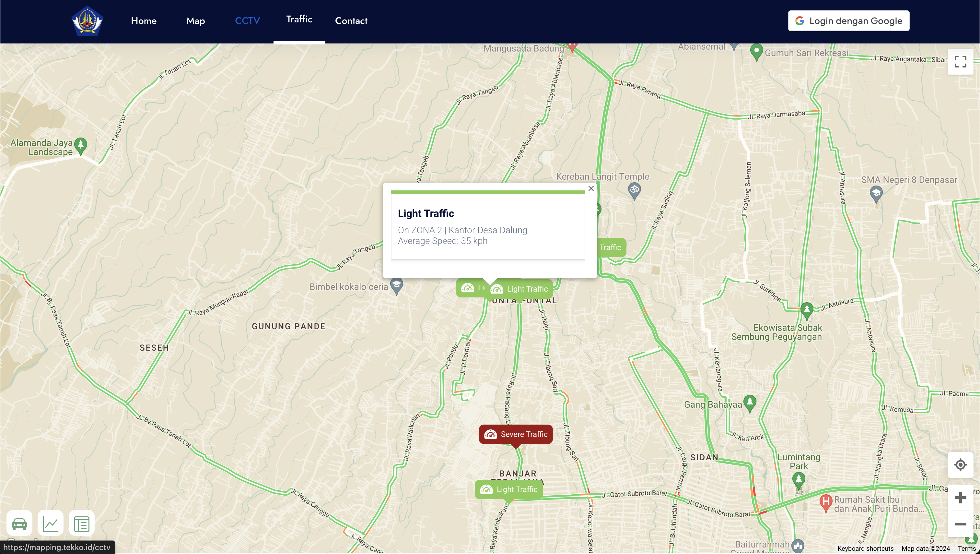The height and width of the screenshot is (554, 980).
Task: Open the line chart panel
Action: click(x=51, y=524)
